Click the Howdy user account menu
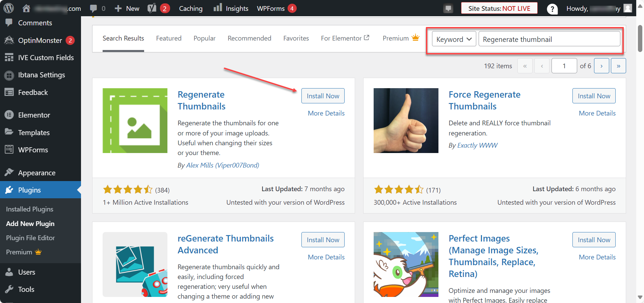This screenshot has height=303, width=644. pyautogui.click(x=599, y=8)
